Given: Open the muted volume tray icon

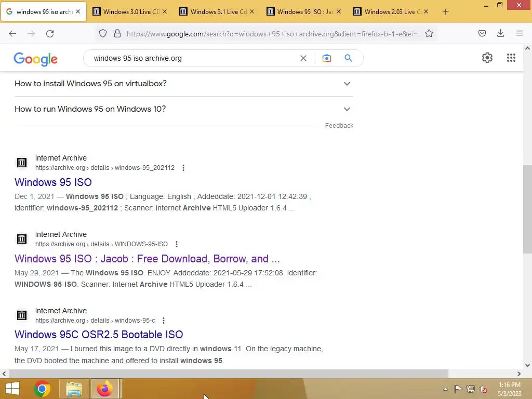Looking at the screenshot, I should [483, 389].
